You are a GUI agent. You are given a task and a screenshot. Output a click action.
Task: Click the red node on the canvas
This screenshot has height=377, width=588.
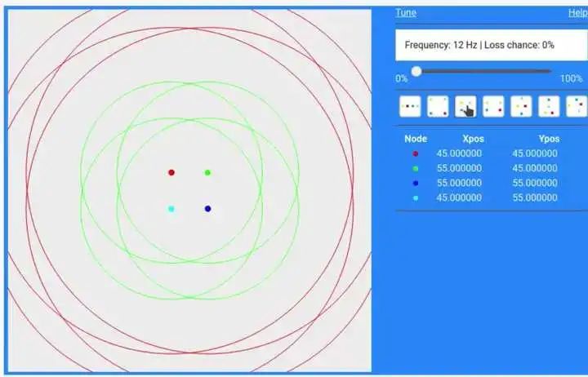[x=171, y=172]
